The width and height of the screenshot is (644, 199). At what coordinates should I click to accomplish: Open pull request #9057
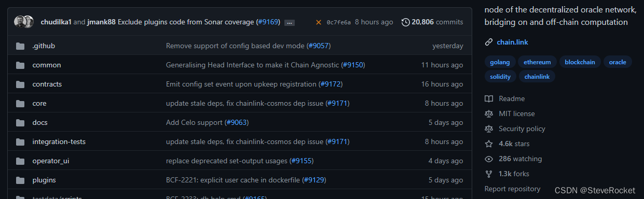318,46
